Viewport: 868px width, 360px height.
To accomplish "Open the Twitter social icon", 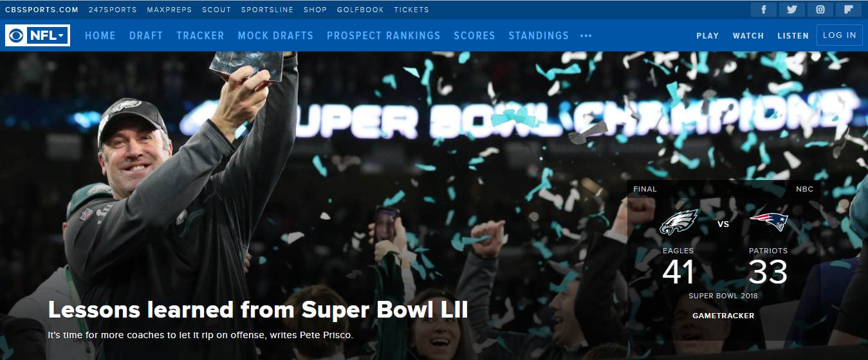I will (x=792, y=10).
